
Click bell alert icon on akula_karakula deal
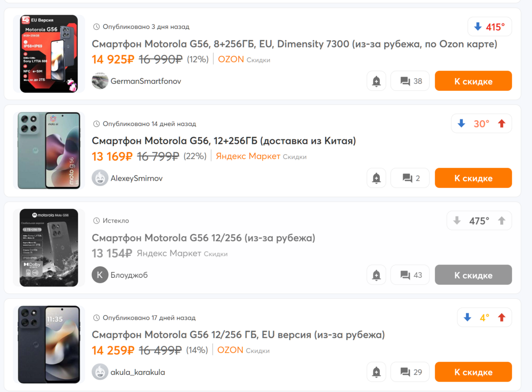[376, 372]
